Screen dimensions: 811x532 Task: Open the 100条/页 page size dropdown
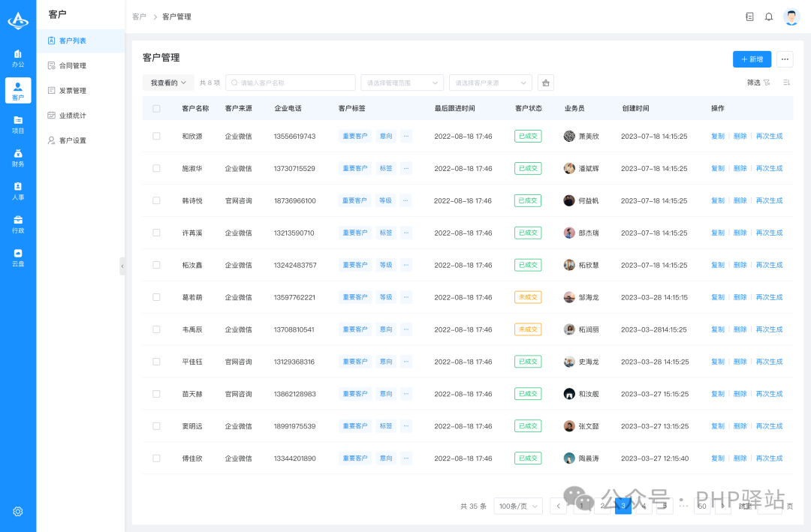[x=518, y=506]
